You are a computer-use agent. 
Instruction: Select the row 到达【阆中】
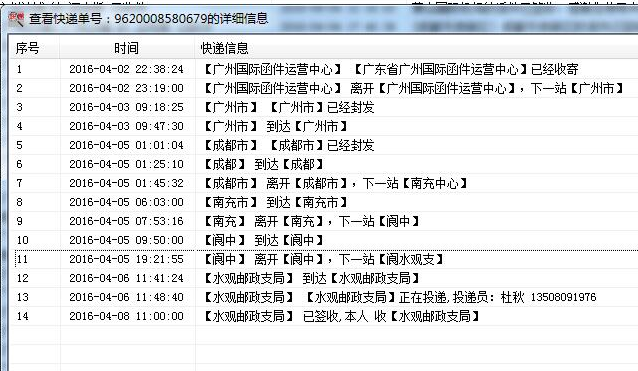pos(324,240)
